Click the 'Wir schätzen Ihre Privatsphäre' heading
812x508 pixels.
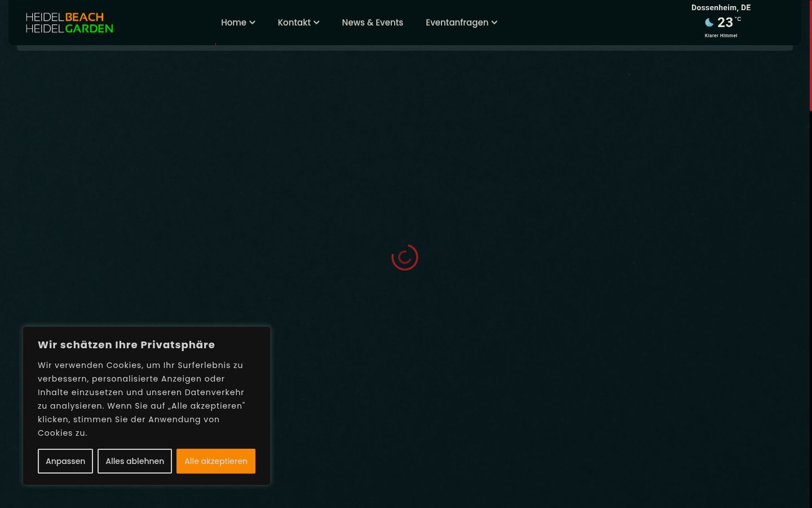[x=126, y=345]
